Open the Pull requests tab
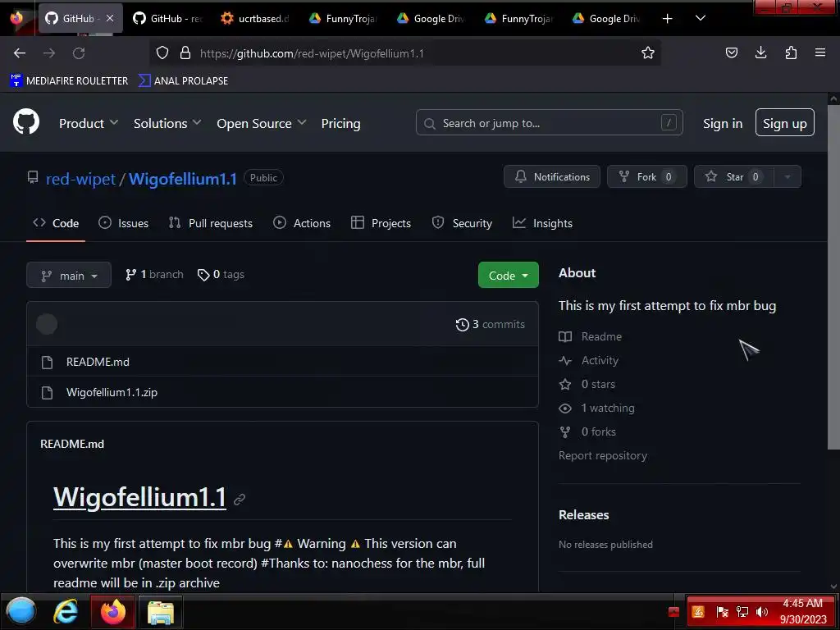Image resolution: width=840 pixels, height=630 pixels. point(211,223)
